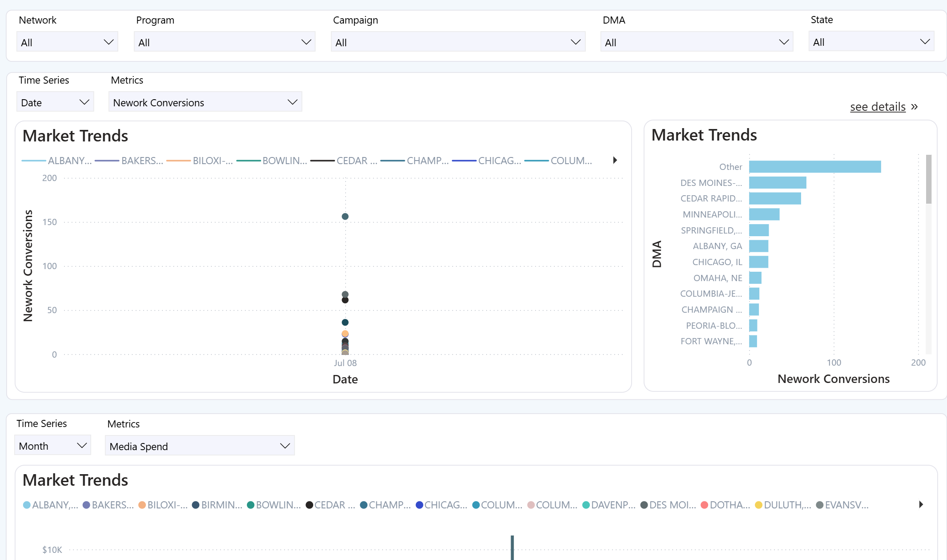Image resolution: width=947 pixels, height=560 pixels.
Task: Advance the bottom chart legend with the arrow
Action: coord(921,504)
